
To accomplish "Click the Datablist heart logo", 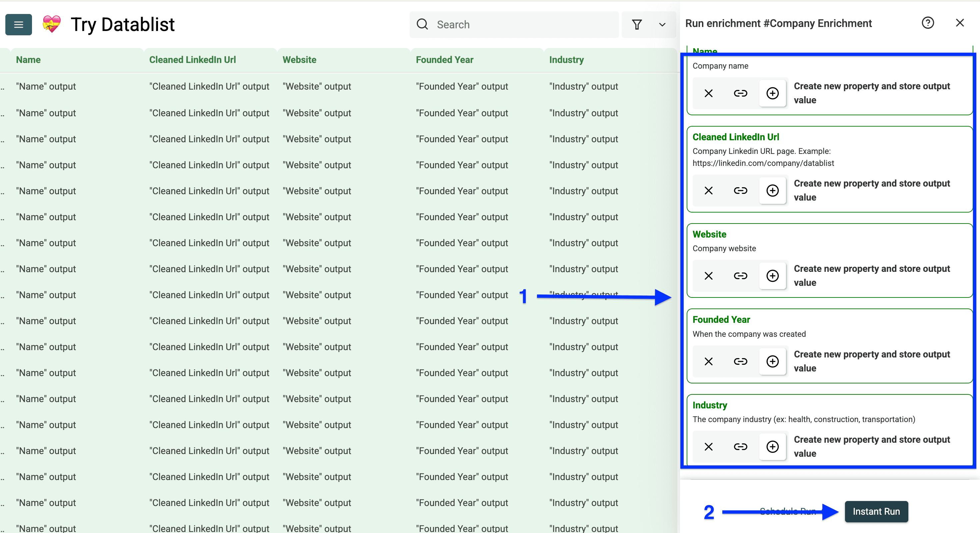I will [51, 24].
